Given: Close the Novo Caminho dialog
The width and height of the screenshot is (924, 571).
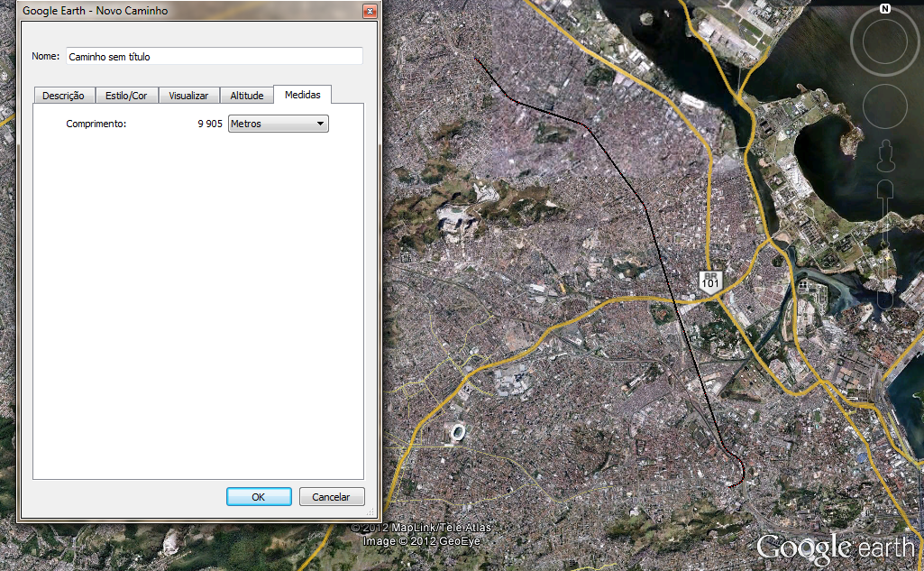Looking at the screenshot, I should point(369,12).
